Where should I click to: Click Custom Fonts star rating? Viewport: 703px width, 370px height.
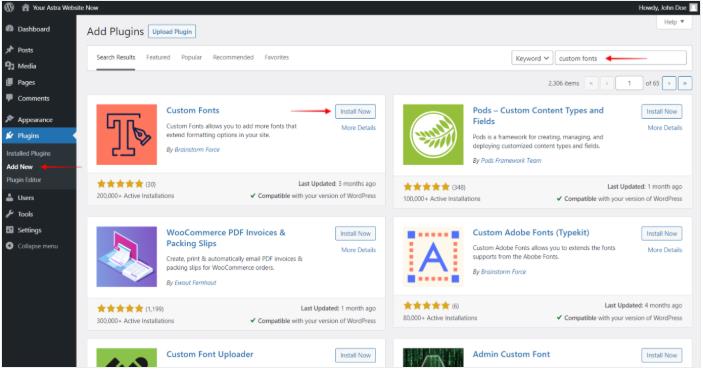pyautogui.click(x=120, y=184)
